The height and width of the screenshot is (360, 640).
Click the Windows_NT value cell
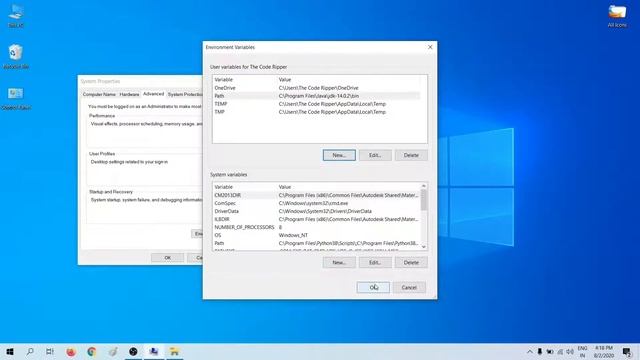click(293, 235)
